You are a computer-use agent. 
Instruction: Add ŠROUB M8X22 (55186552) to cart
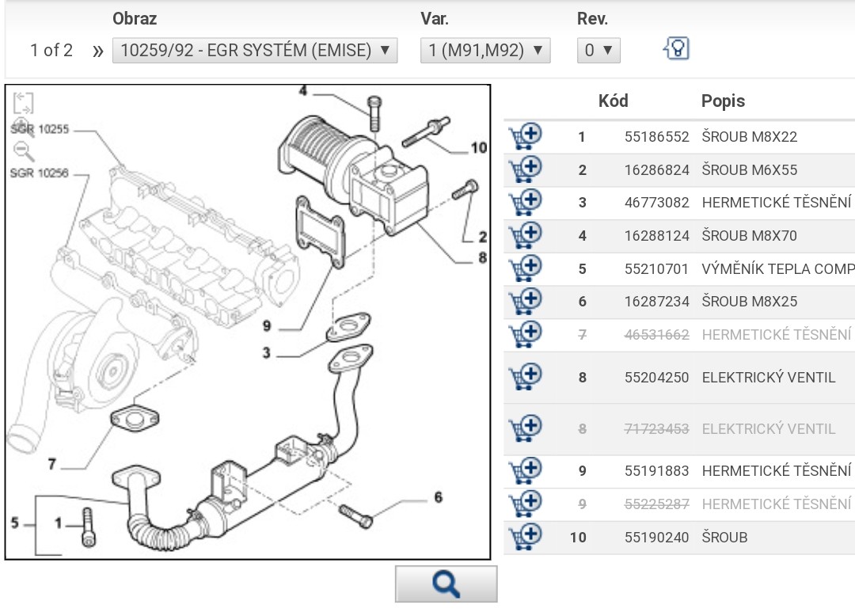coord(525,136)
